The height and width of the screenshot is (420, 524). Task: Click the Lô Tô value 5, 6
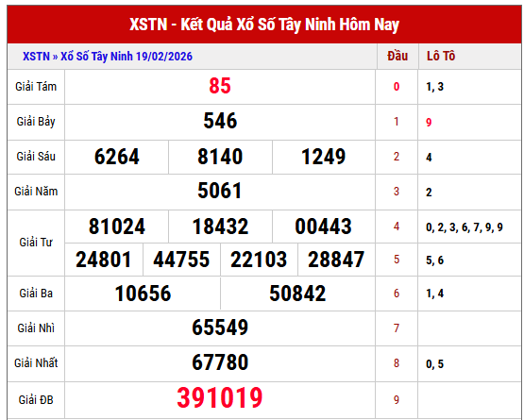point(434,260)
